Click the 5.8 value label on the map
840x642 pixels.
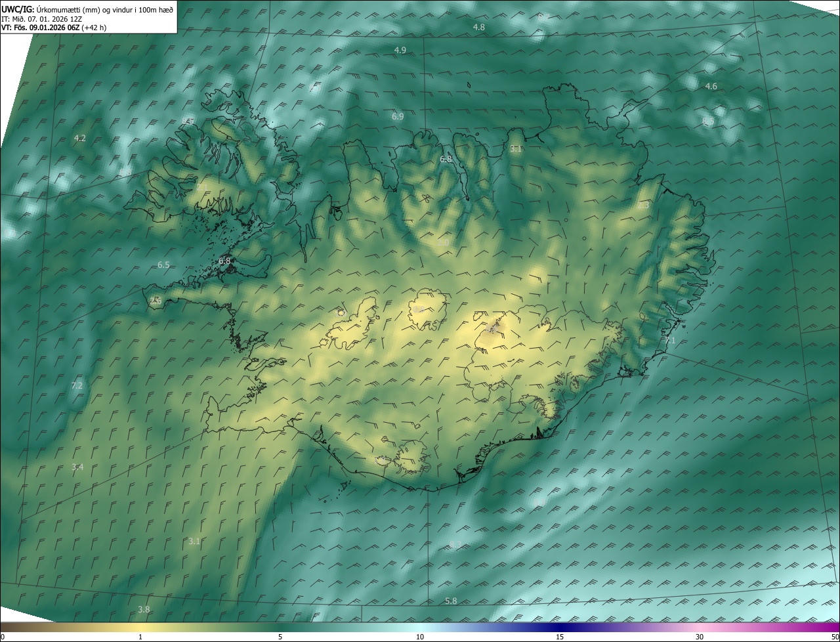tap(451, 601)
